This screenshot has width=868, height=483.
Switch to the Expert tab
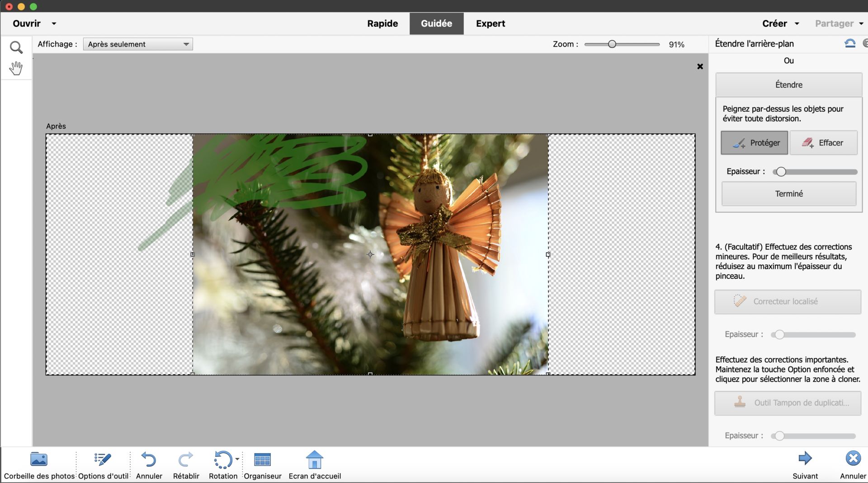(491, 23)
